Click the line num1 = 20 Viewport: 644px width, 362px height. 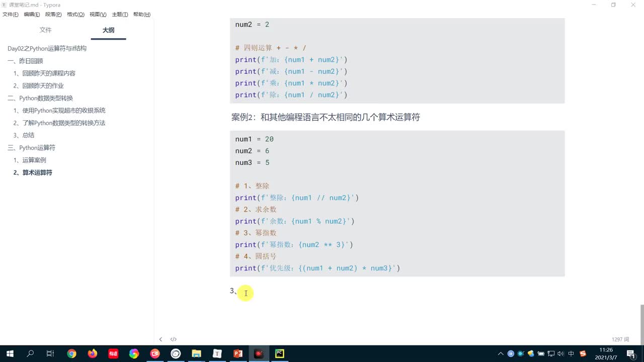tap(255, 139)
